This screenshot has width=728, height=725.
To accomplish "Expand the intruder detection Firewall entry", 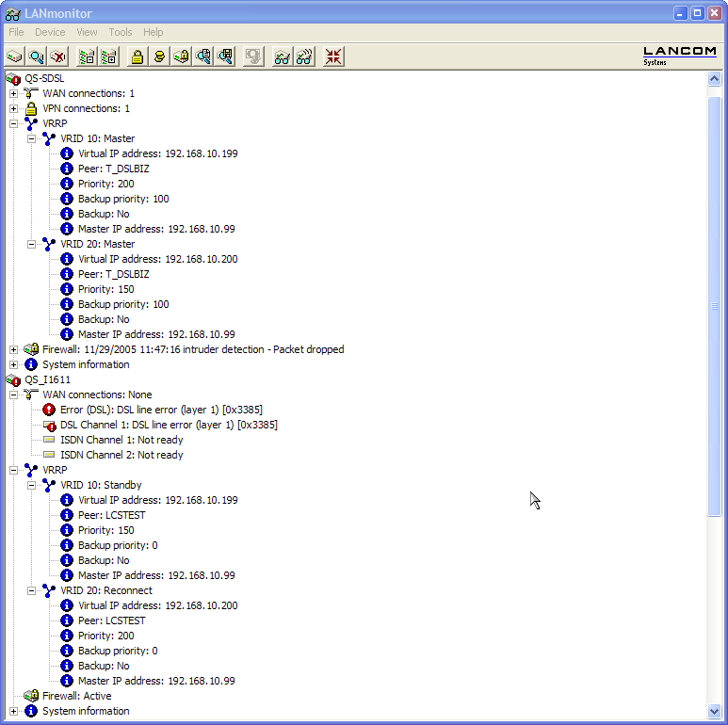I will (13, 349).
